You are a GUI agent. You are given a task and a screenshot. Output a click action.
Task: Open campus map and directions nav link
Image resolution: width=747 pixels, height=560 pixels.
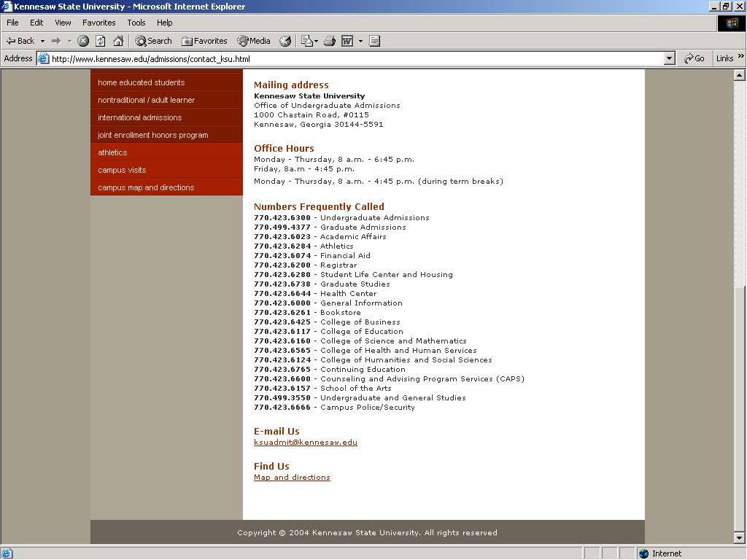click(166, 187)
